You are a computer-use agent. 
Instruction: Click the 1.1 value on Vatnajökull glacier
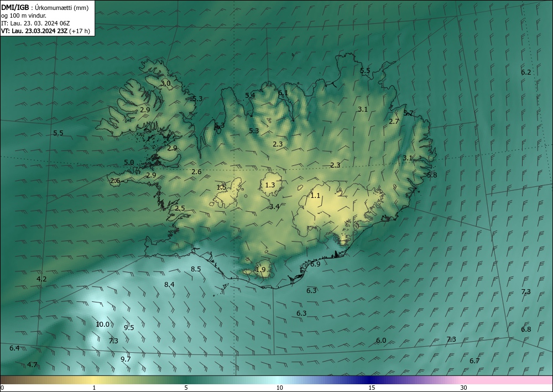[x=315, y=196]
